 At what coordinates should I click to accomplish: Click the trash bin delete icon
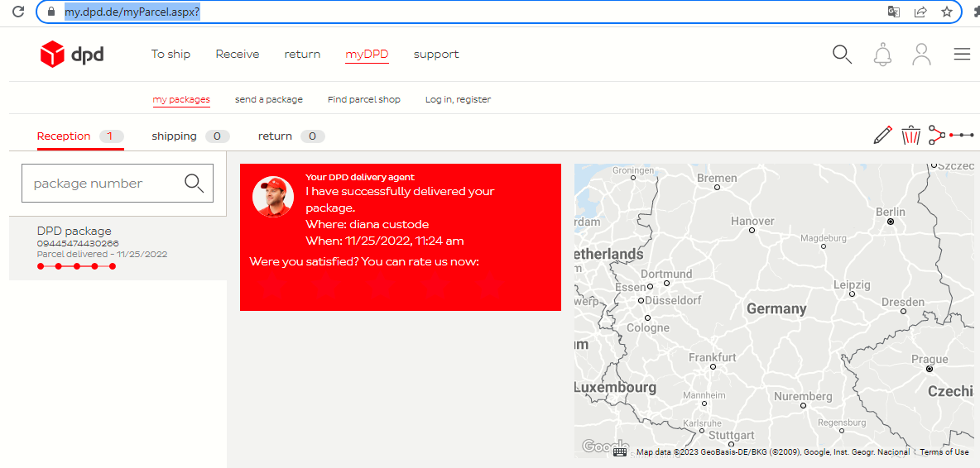click(910, 135)
